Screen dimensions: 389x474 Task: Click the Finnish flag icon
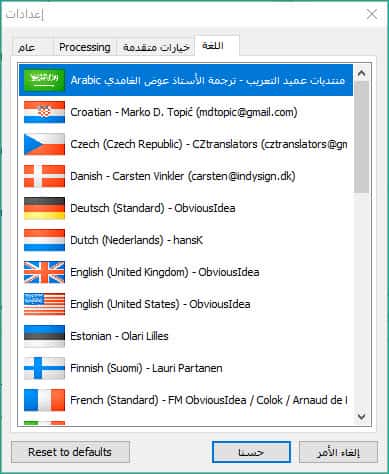pyautogui.click(x=44, y=368)
